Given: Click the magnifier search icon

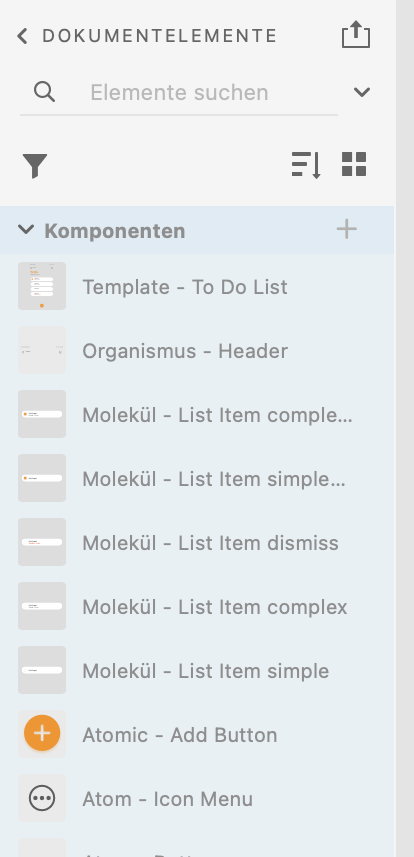Looking at the screenshot, I should [44, 92].
